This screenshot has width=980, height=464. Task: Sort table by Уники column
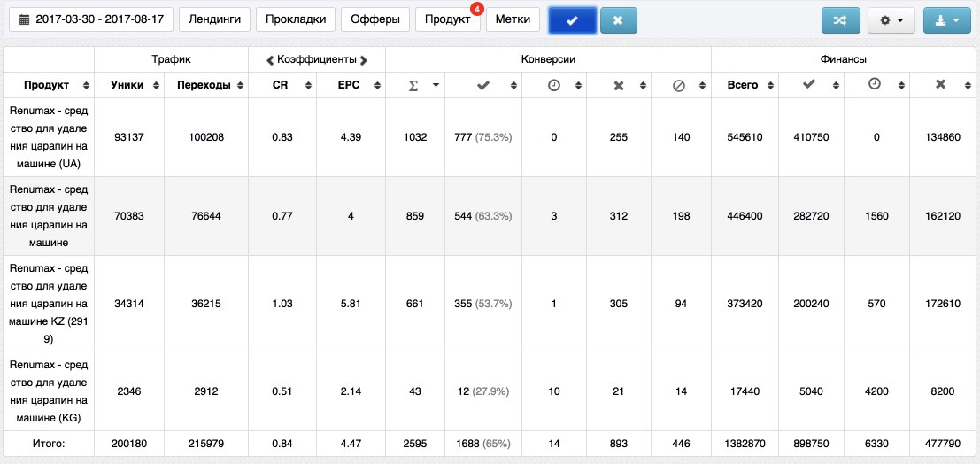[x=130, y=85]
